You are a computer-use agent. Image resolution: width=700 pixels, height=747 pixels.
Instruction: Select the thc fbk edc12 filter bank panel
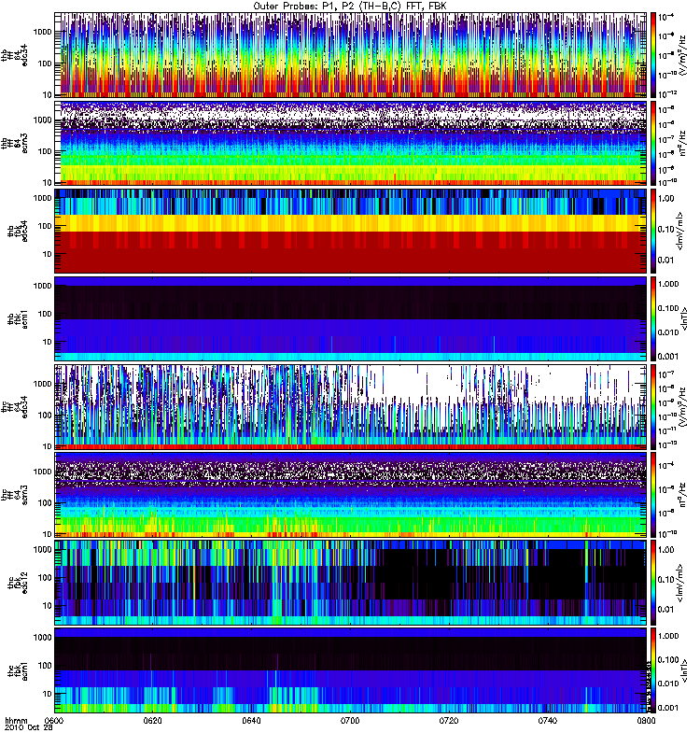pos(351,583)
